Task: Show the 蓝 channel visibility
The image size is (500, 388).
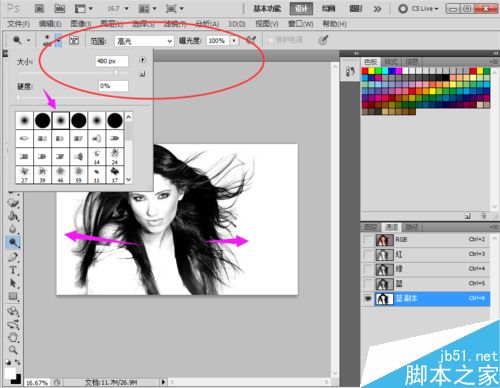Action: tap(368, 284)
